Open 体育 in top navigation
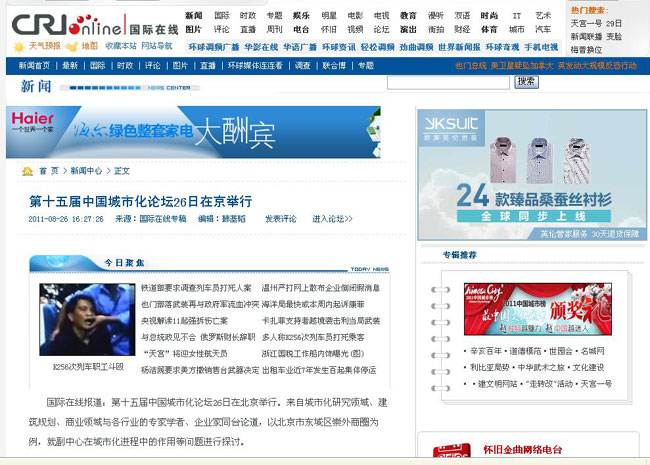Image resolution: width=650 pixels, height=465 pixels. [489, 29]
